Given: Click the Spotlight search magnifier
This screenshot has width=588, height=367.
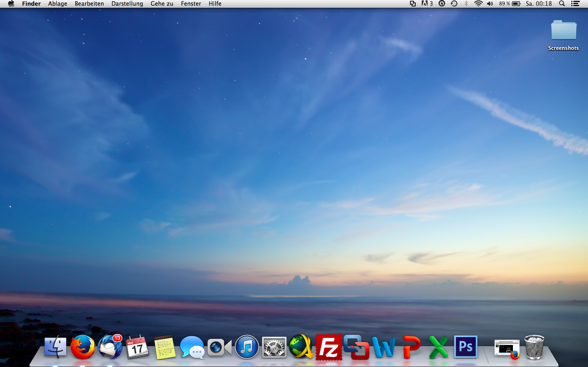Looking at the screenshot, I should (x=562, y=4).
